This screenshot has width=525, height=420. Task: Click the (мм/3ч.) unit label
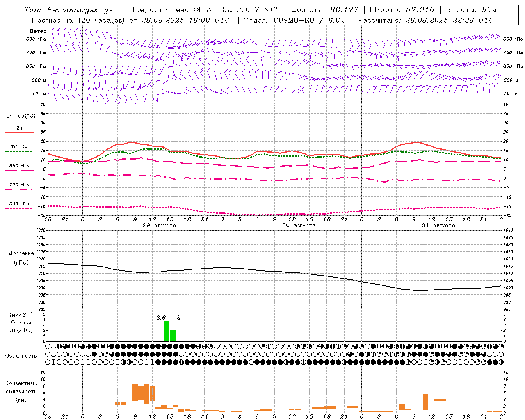point(21,315)
